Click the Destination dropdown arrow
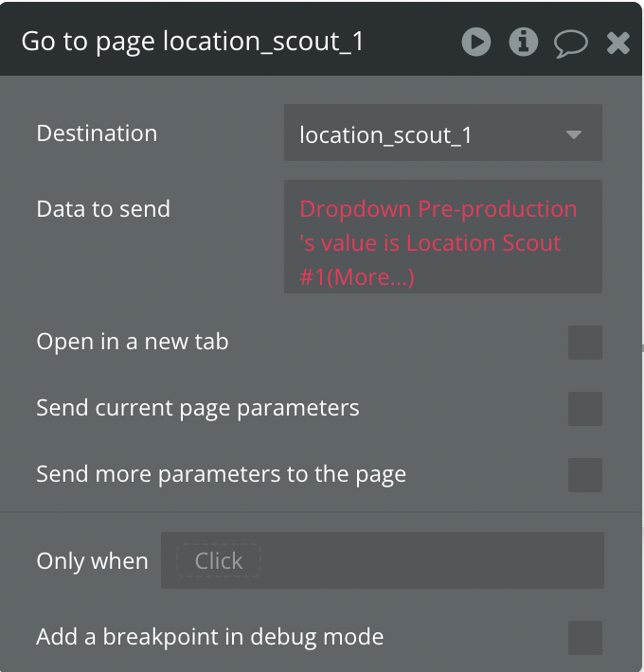 (573, 134)
